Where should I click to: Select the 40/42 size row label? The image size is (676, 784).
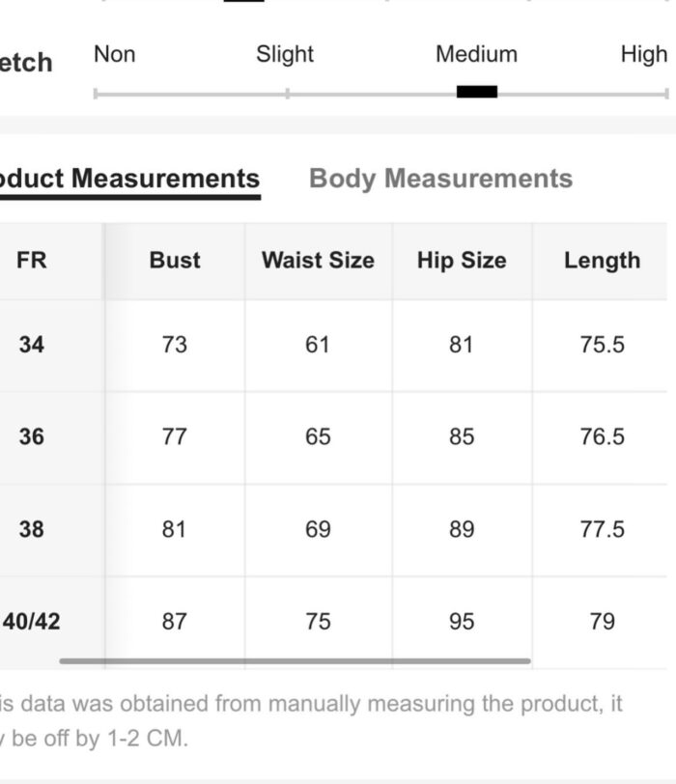coord(32,622)
